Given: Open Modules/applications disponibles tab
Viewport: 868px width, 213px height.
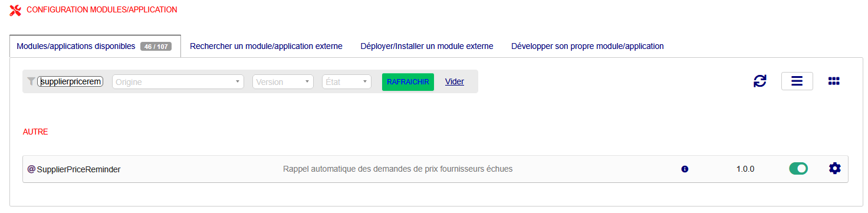Looking at the screenshot, I should pos(95,46).
